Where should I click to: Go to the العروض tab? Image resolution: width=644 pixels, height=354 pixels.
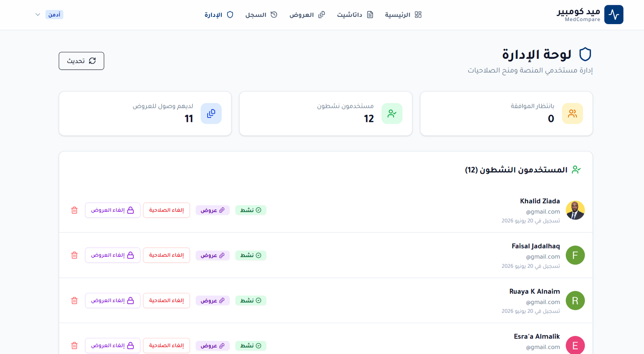(307, 14)
